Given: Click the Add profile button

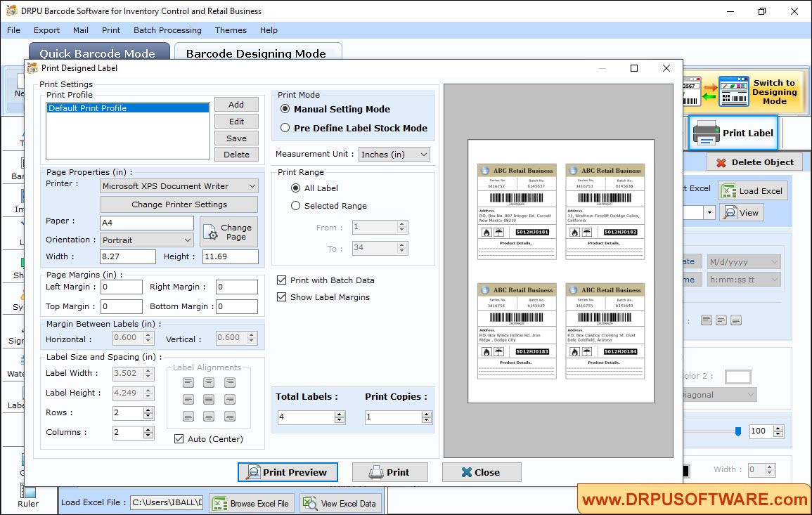Looking at the screenshot, I should click(237, 105).
